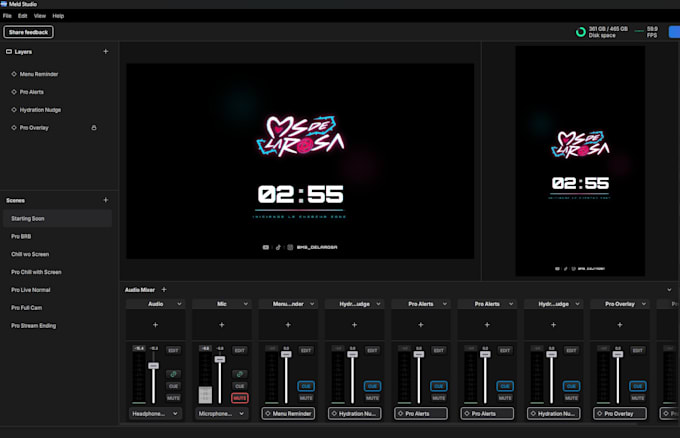Click the disk space indicator ring
The image size is (680, 438).
coord(580,32)
